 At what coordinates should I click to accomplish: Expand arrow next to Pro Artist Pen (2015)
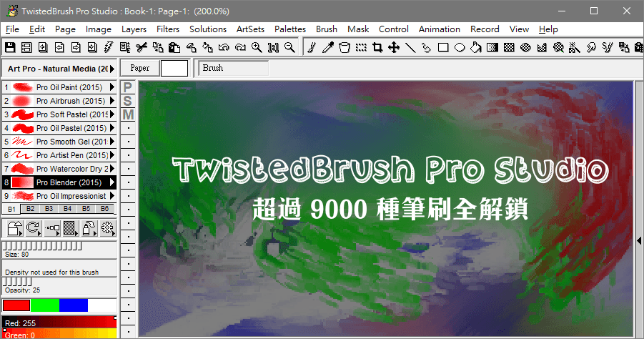[x=112, y=155]
